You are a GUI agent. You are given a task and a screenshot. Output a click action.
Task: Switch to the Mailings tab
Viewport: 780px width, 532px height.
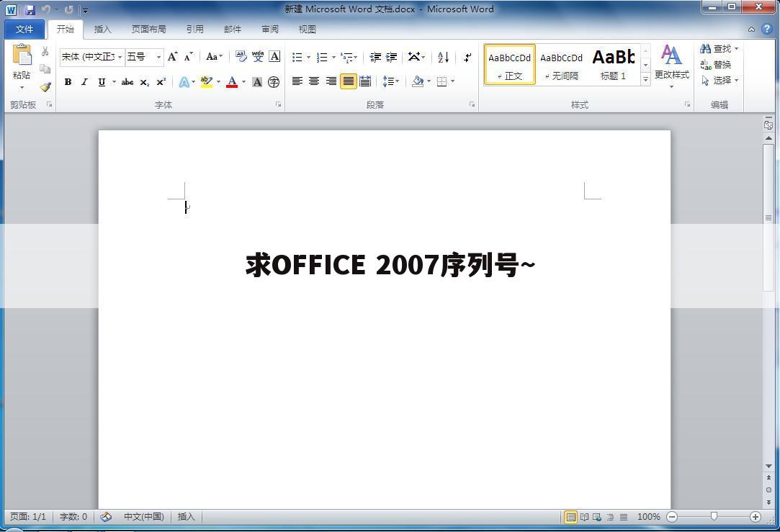click(233, 30)
